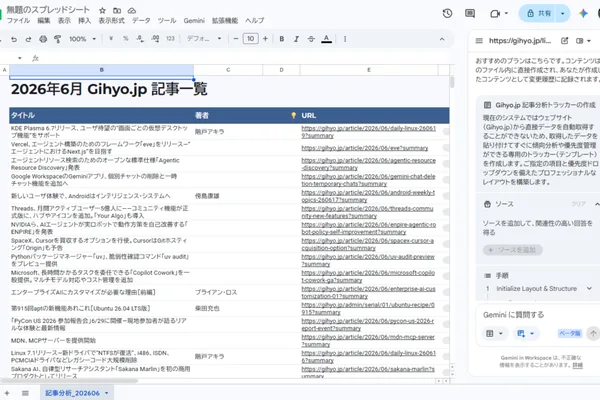Activate the paint format tool
The width and height of the screenshot is (600, 400).
pyautogui.click(x=58, y=39)
